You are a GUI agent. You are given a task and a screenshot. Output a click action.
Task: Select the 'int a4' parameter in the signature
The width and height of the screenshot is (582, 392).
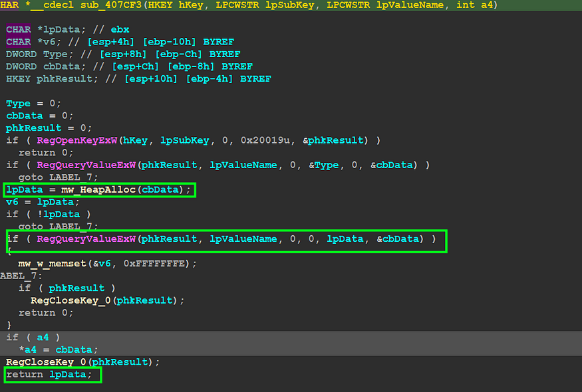(x=475, y=5)
